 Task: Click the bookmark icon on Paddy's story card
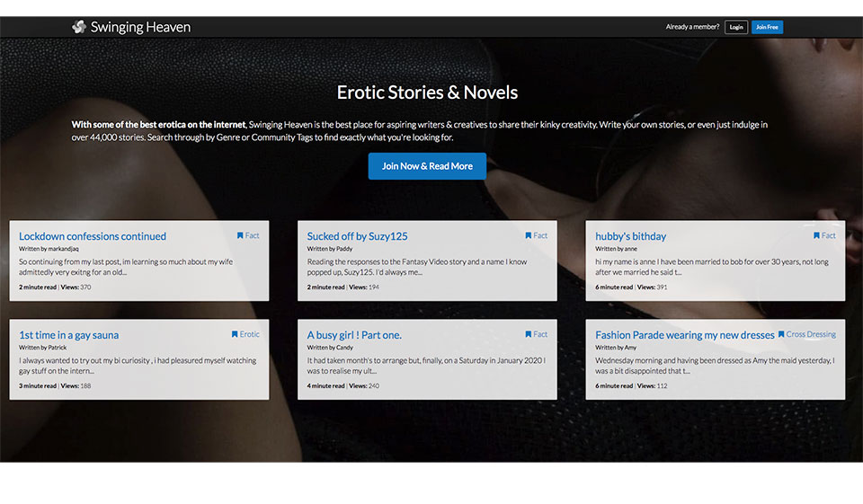(529, 235)
